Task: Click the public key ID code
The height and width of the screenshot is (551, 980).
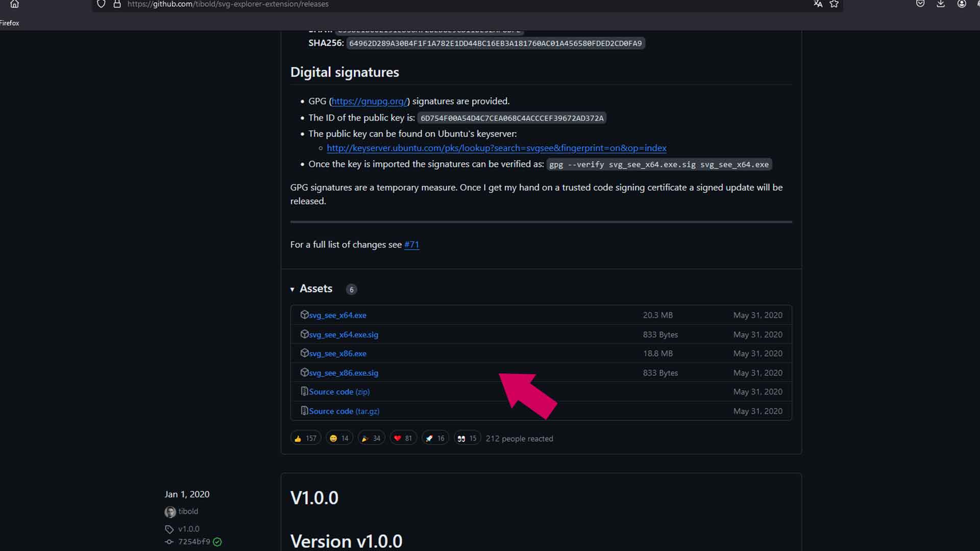Action: (512, 118)
